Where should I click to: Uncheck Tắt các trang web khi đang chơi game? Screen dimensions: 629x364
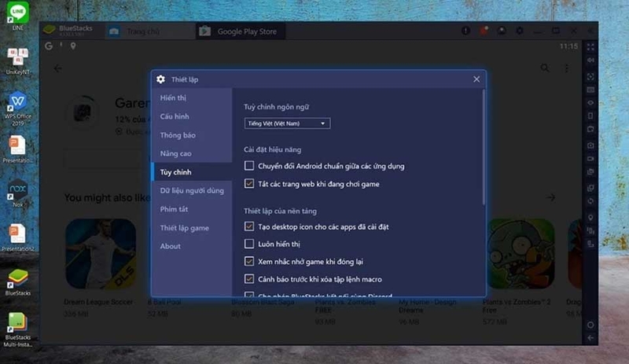coord(249,184)
